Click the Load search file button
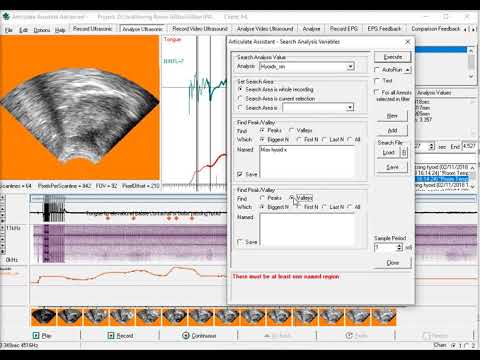480x360 pixels. (388, 153)
